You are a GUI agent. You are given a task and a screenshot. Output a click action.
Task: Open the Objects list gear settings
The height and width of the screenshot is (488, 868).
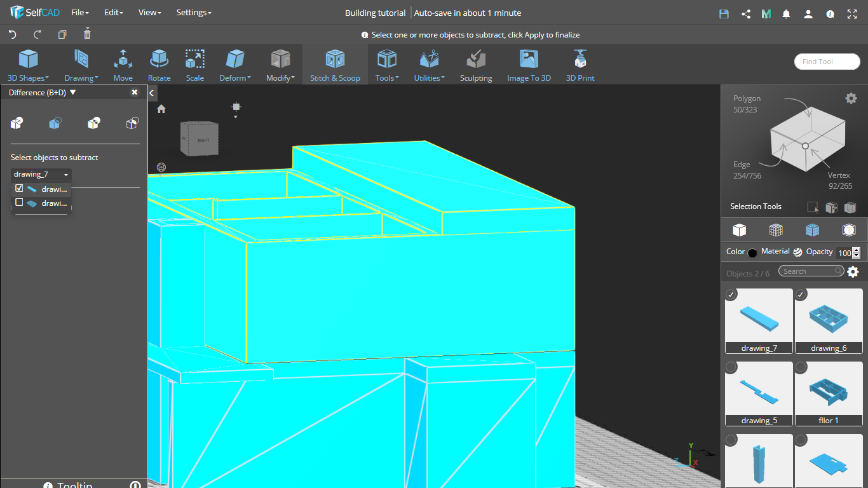tap(853, 271)
